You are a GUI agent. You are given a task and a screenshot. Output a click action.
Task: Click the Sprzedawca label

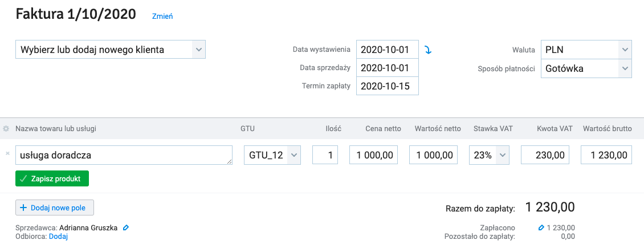(x=36, y=227)
